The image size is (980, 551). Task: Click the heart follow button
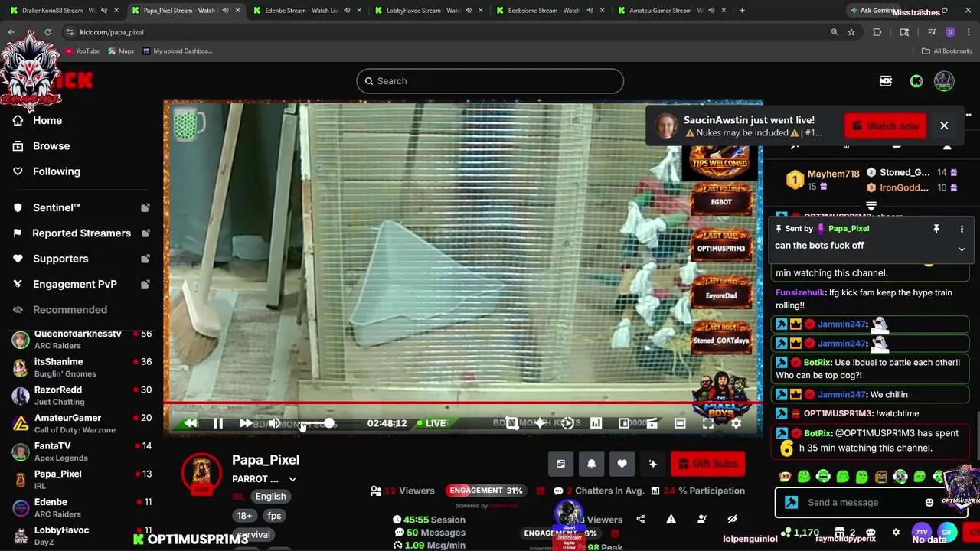pos(622,464)
